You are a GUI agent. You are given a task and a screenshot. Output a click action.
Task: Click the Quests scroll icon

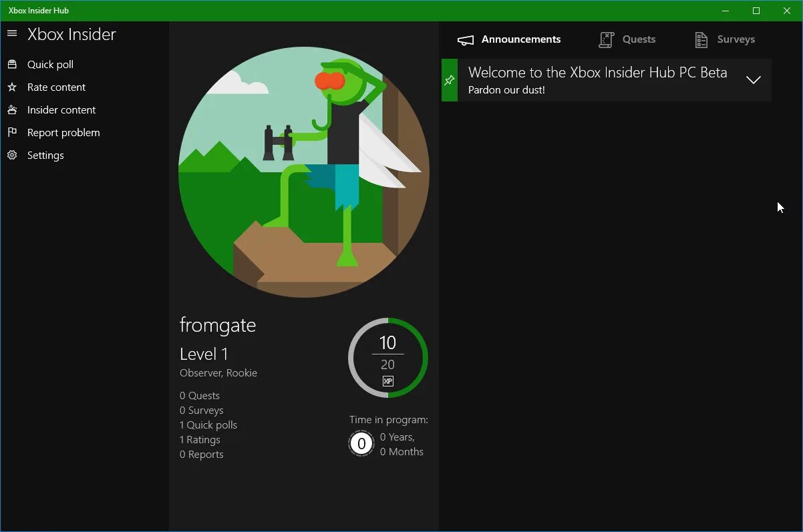(x=606, y=40)
